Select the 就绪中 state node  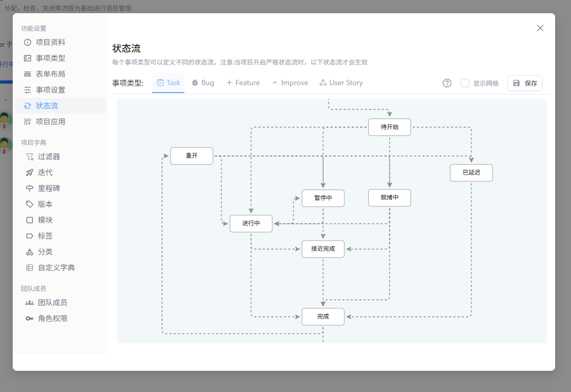click(389, 197)
